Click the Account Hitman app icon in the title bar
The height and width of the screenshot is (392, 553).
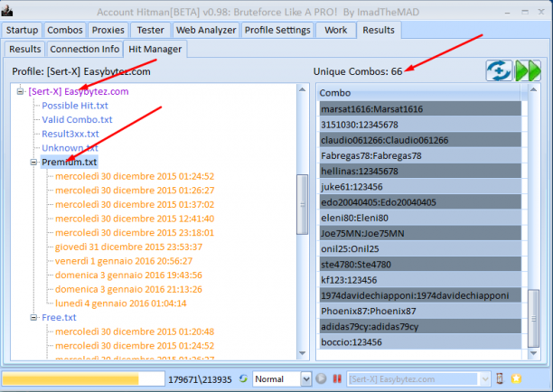(x=6, y=11)
